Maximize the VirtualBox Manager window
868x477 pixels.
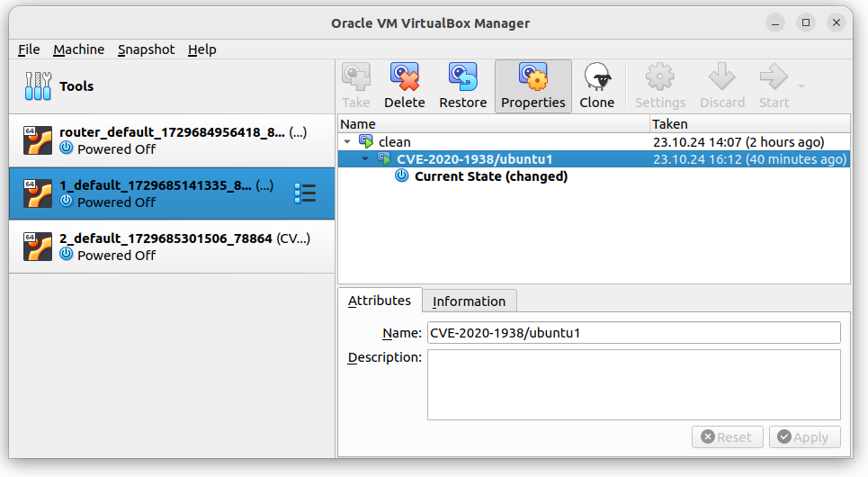coord(805,22)
